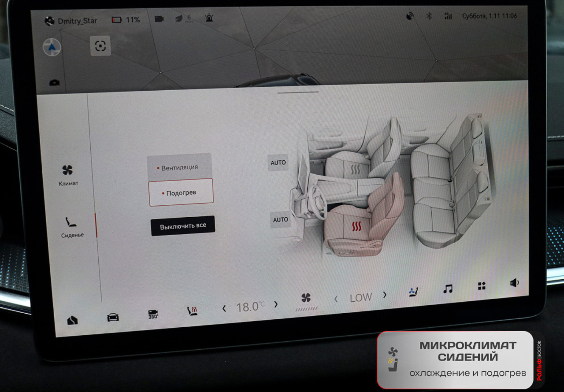564x392 pixels.
Task: Tap the focus frame icon at top
Action: 100,46
